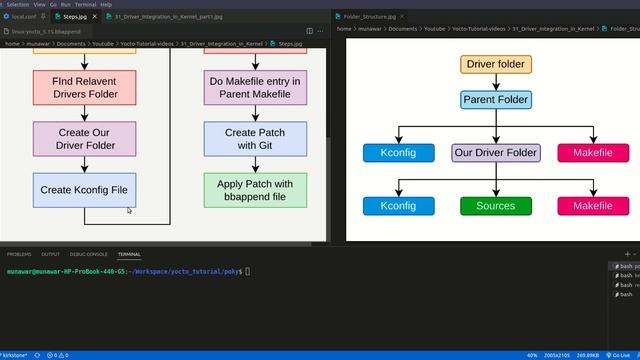
Task: Click the 269.89KB file size status entry
Action: coord(588,356)
